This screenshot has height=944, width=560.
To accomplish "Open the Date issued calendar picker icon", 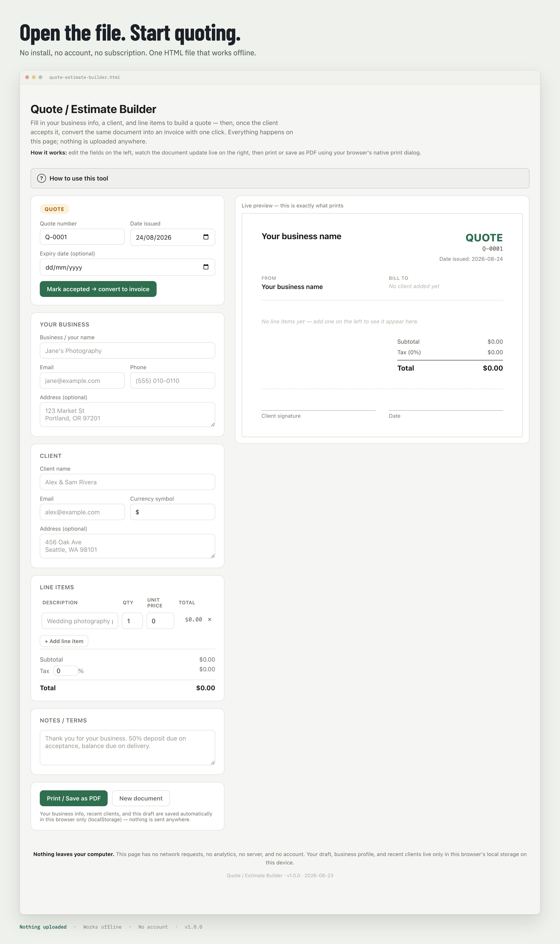I will coord(206,237).
